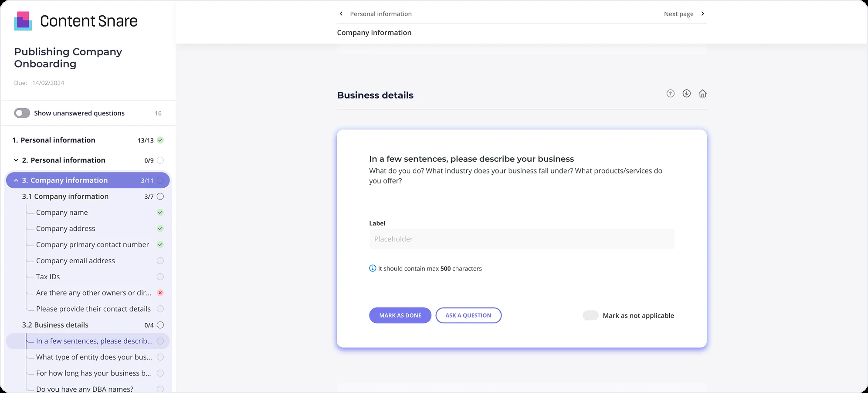Click the Next page chevron

coord(702,14)
